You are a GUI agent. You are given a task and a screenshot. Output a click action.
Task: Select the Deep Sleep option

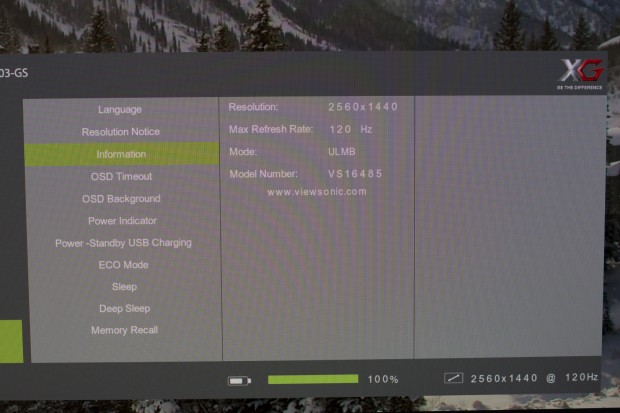click(124, 308)
